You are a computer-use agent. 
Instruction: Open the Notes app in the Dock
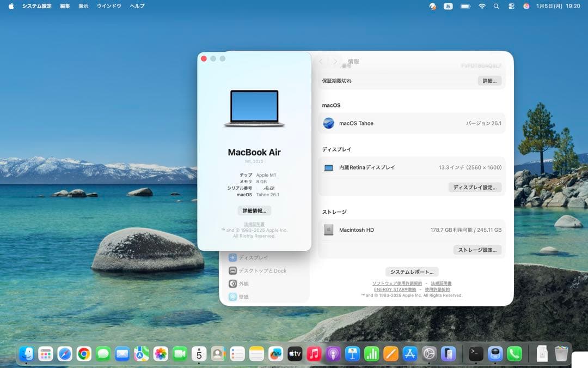tap(256, 354)
